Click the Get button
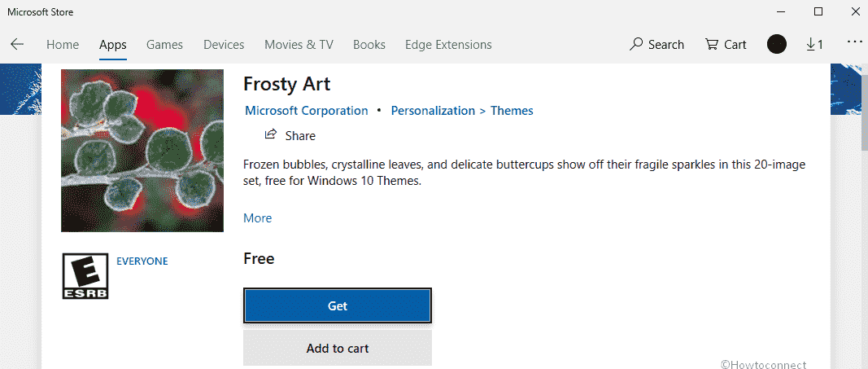This screenshot has height=369, width=868. tap(338, 305)
